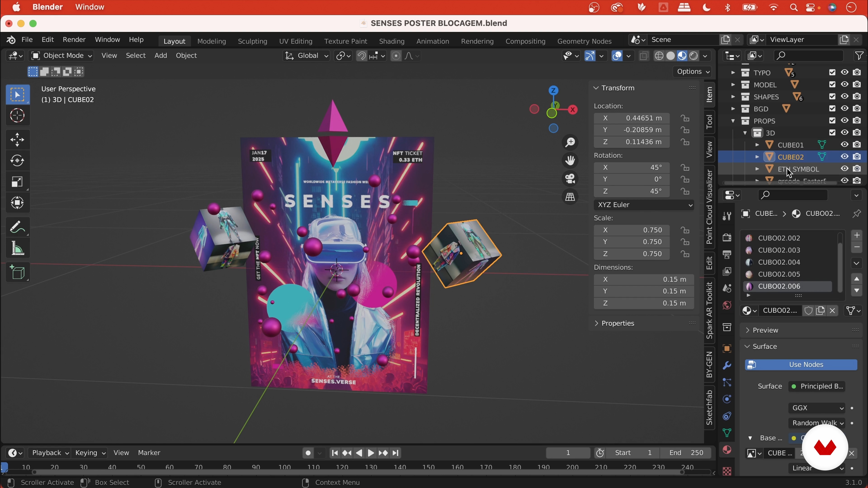
Task: Select ETH SYMBOL in outliner
Action: (798, 169)
